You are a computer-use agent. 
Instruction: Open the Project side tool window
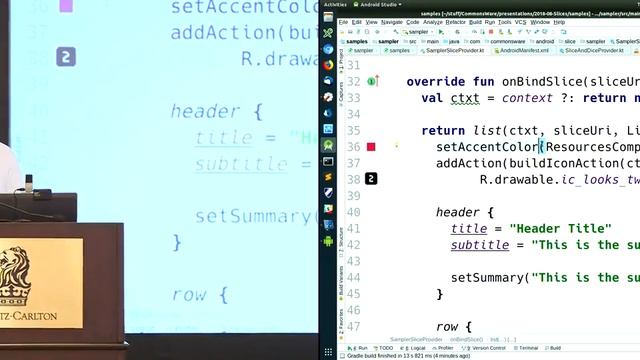pos(341,62)
